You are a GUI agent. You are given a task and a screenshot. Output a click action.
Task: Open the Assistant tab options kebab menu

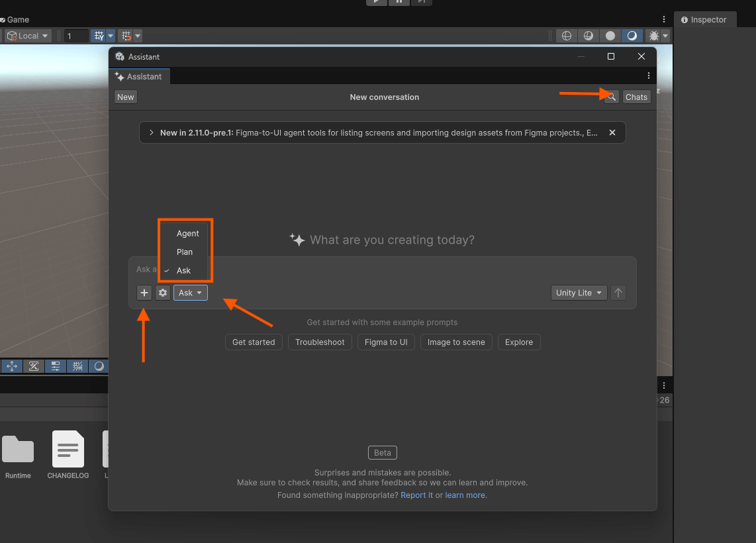click(x=649, y=75)
